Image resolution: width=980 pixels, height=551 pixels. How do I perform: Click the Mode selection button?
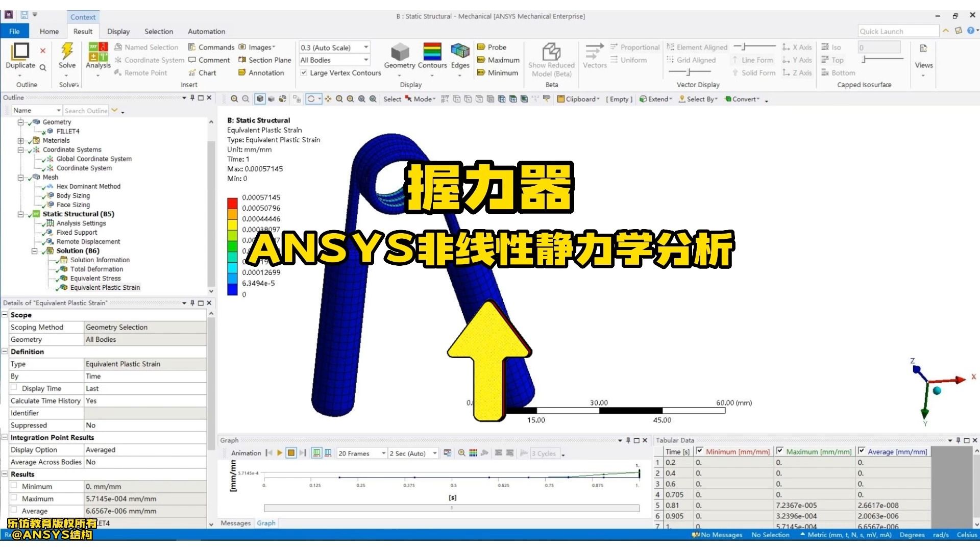click(421, 99)
